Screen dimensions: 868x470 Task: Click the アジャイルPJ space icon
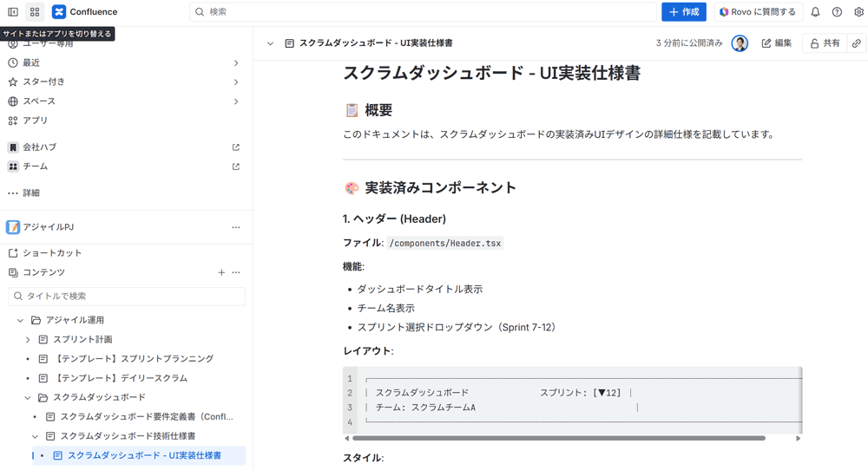13,226
